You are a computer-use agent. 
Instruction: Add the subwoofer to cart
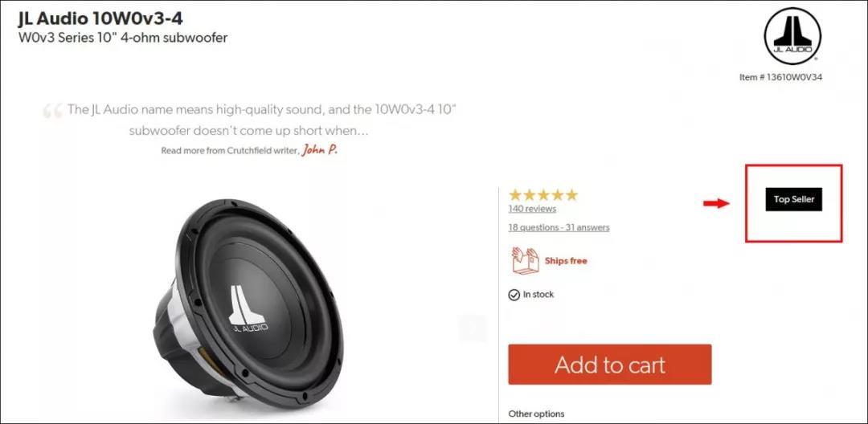pyautogui.click(x=609, y=365)
